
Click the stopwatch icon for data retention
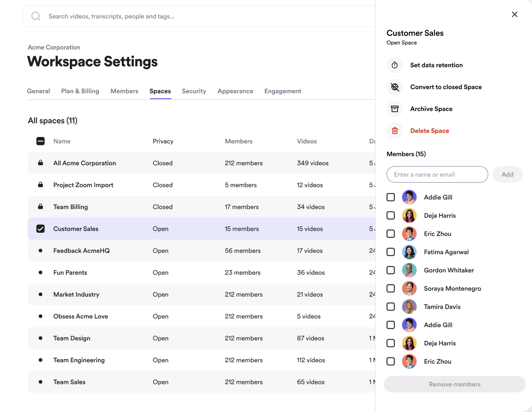coord(395,65)
